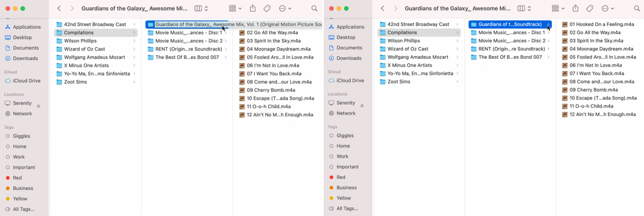Select Compilations folder in the left window
The height and width of the screenshot is (216, 644).
point(96,33)
